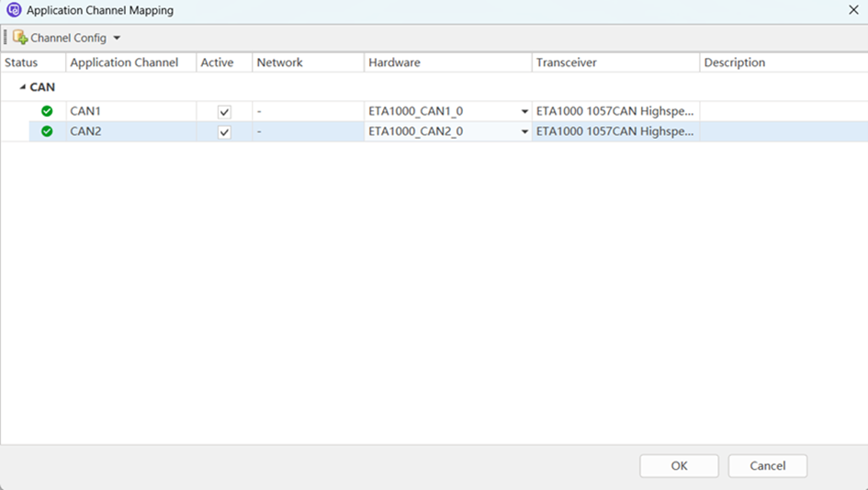Click the Channel Config toolbar icon
The height and width of the screenshot is (490, 868).
[x=20, y=38]
